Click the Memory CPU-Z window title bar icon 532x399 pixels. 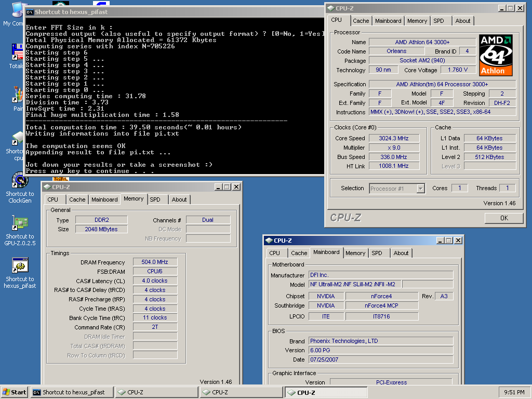pyautogui.click(x=47, y=187)
